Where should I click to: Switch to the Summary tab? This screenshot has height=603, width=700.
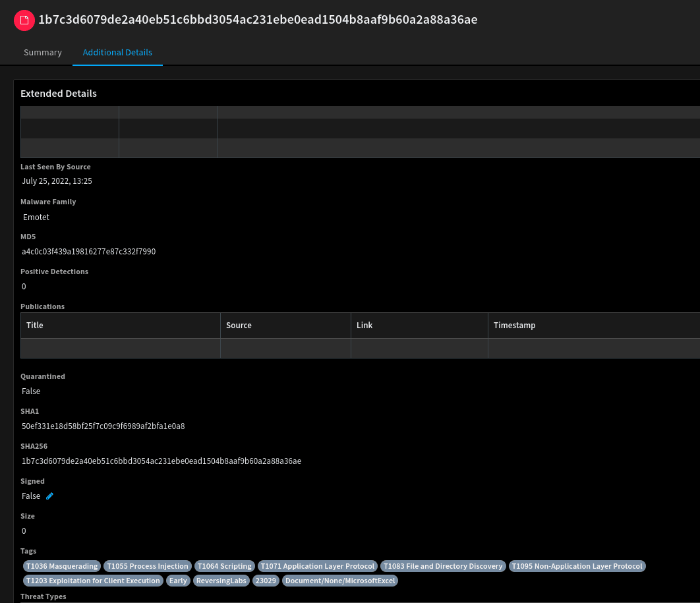click(42, 52)
